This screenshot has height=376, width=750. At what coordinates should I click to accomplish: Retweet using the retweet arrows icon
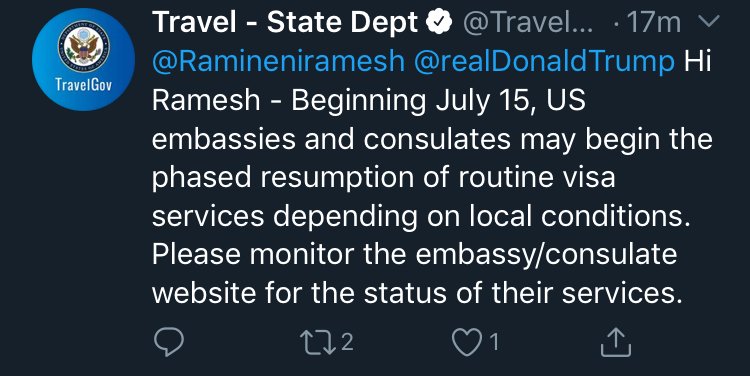318,342
